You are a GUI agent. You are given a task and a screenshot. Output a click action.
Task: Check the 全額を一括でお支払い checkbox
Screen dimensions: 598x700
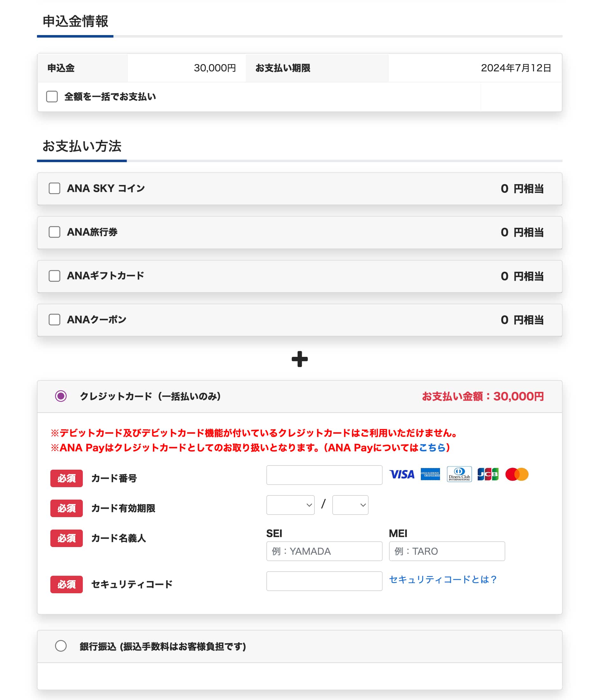52,97
